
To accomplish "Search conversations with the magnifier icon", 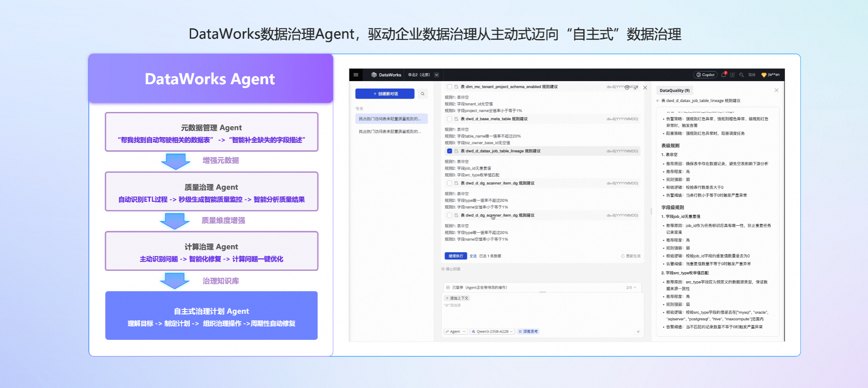I will coord(422,94).
